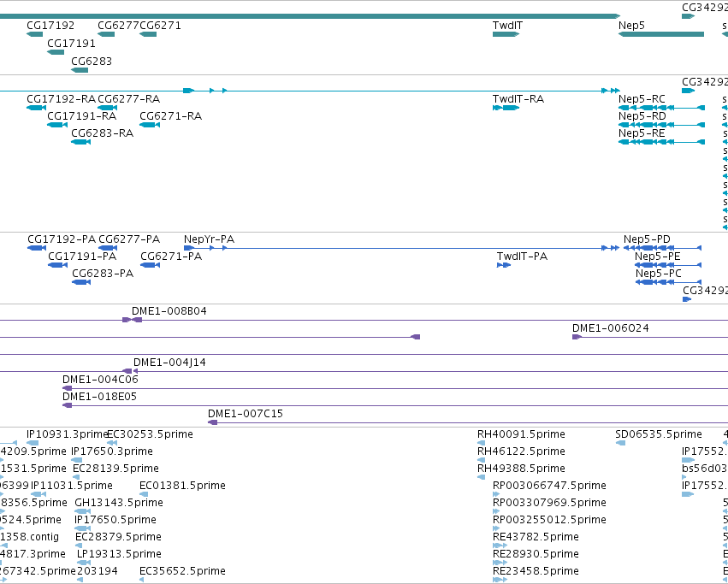Select the purple end marker left of DME1-006O24 line
This screenshot has height=584, width=728.
click(577, 337)
